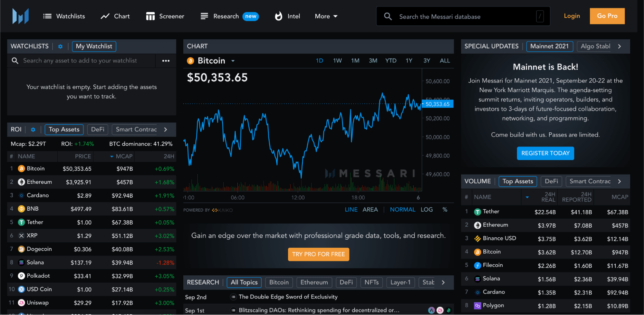Open the Chart page from navbar
The width and height of the screenshot is (644, 315).
[115, 16]
